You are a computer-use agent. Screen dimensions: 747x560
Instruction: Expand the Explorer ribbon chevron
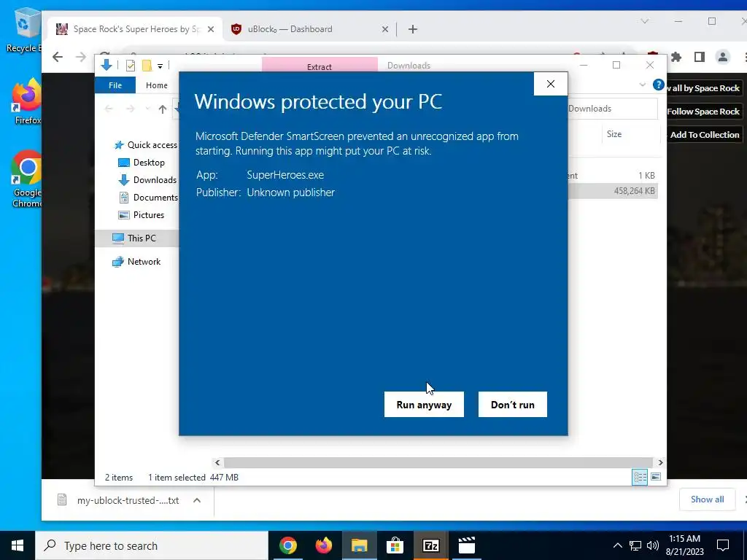click(x=642, y=85)
